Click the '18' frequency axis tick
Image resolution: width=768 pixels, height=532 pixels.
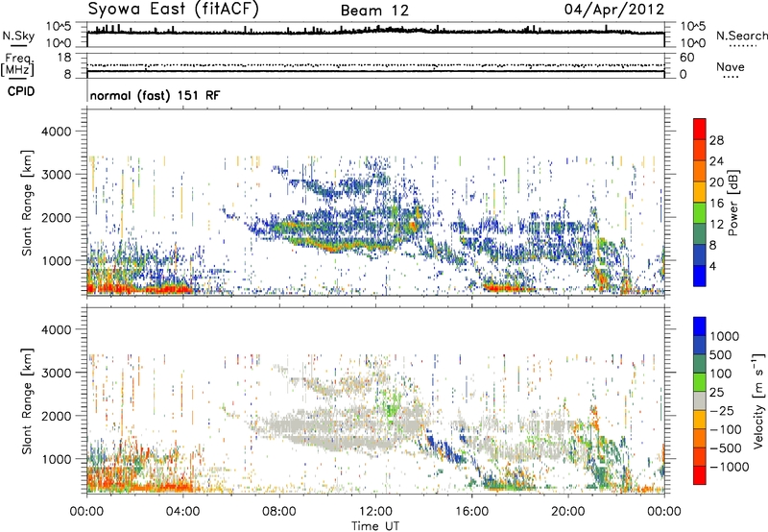64,58
